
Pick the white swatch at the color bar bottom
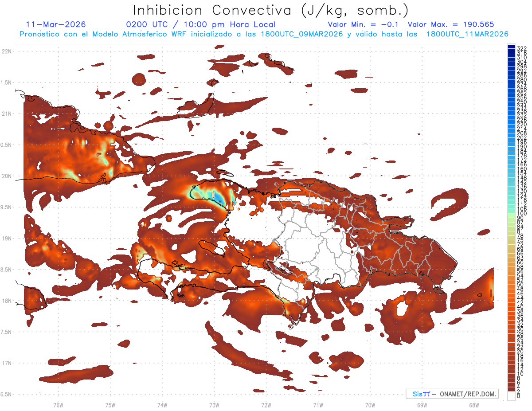511,396
